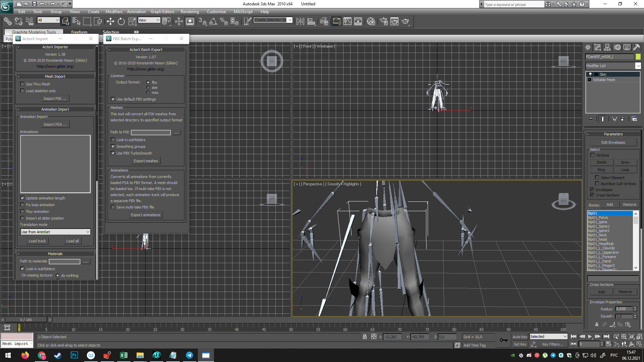
Task: Open Steam from the taskbar
Action: click(58, 355)
